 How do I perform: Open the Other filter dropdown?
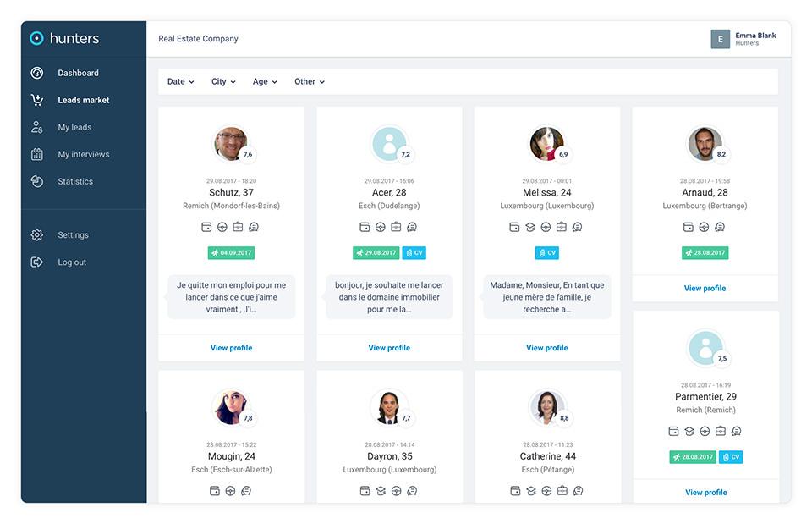click(310, 82)
